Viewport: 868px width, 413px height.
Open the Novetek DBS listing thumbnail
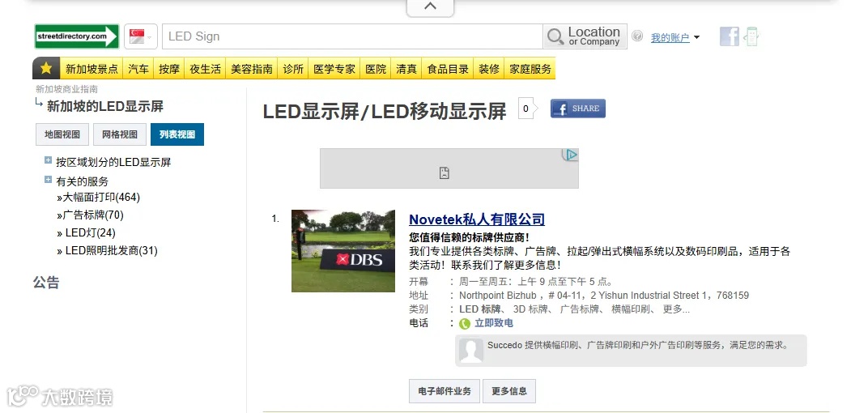click(x=343, y=251)
